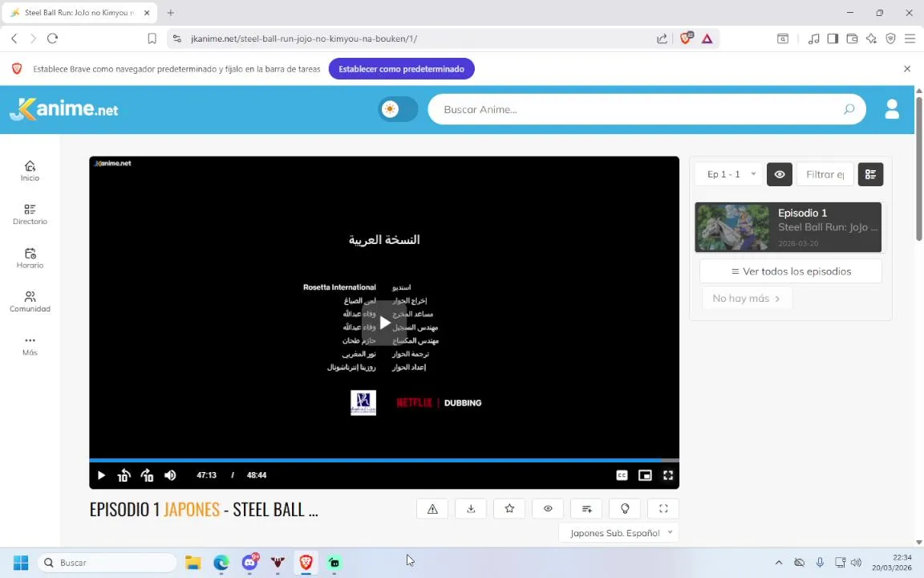Click the address bar URL
924x578 pixels.
pos(303,39)
